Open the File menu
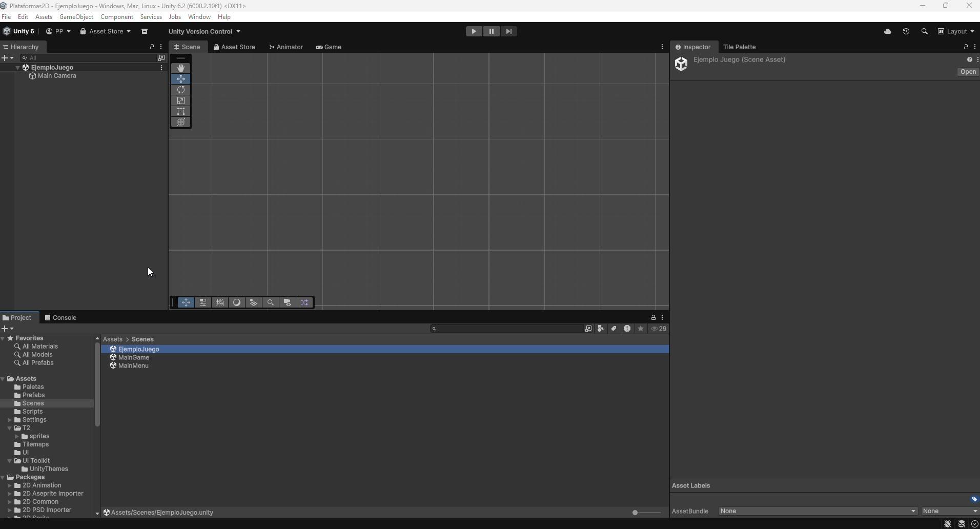Image resolution: width=980 pixels, height=529 pixels. (x=6, y=17)
